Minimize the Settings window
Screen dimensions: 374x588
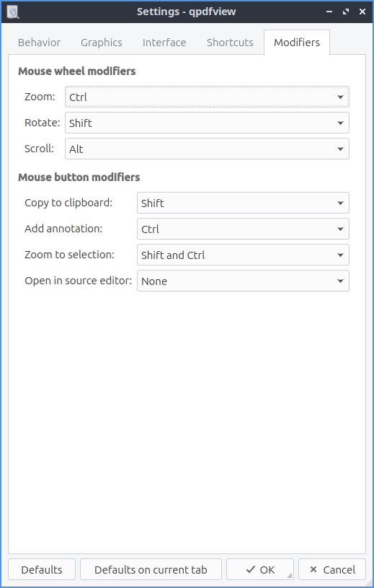coord(329,12)
